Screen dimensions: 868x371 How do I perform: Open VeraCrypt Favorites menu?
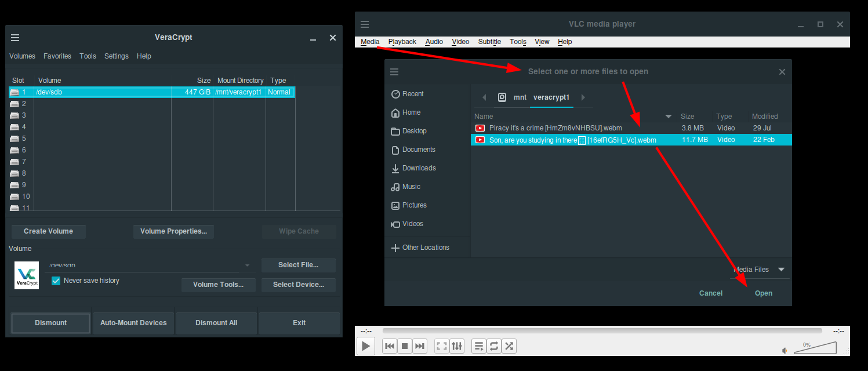(57, 56)
